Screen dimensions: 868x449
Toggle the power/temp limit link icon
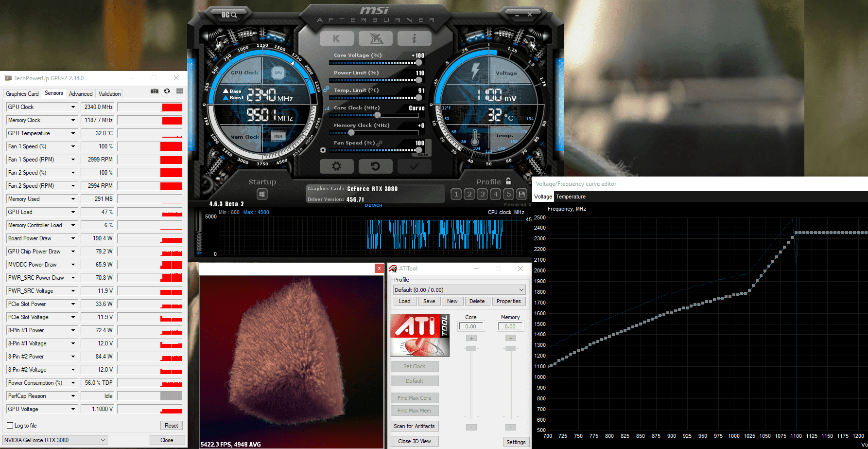pos(327,90)
